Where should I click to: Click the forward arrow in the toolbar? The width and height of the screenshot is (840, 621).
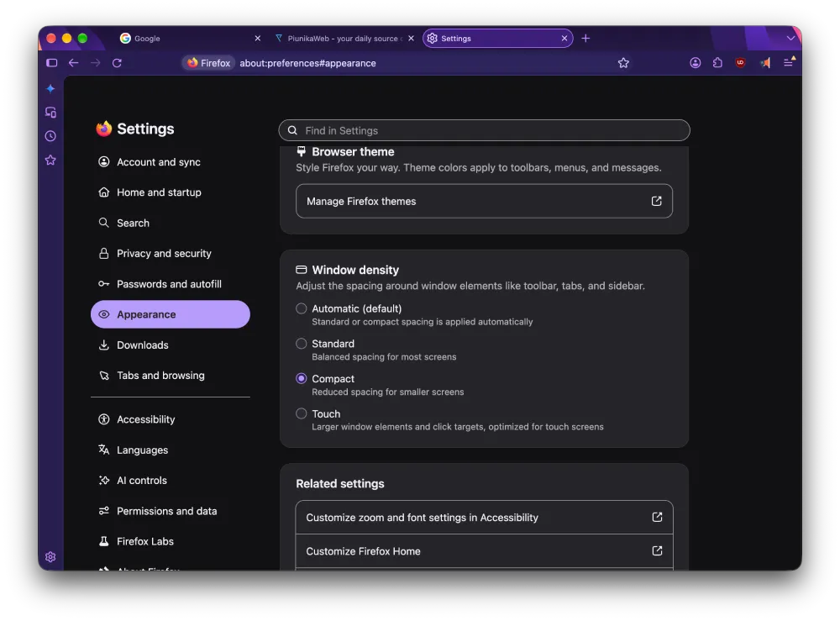pyautogui.click(x=96, y=63)
